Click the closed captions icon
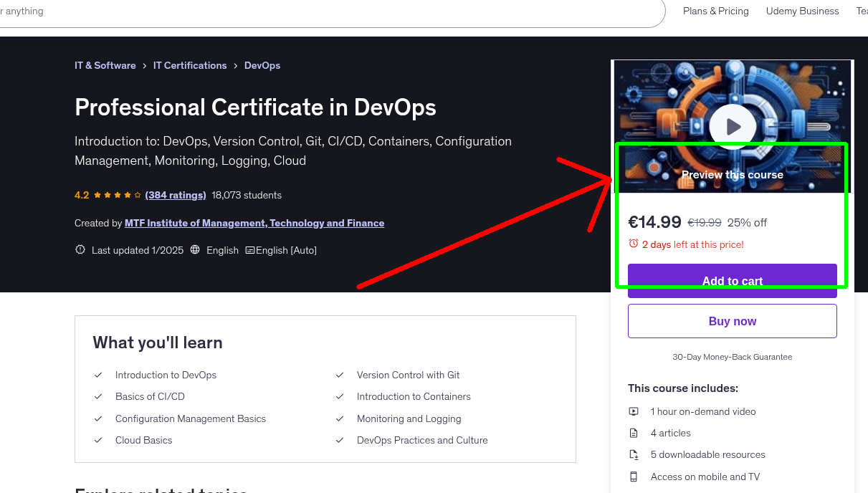 250,250
